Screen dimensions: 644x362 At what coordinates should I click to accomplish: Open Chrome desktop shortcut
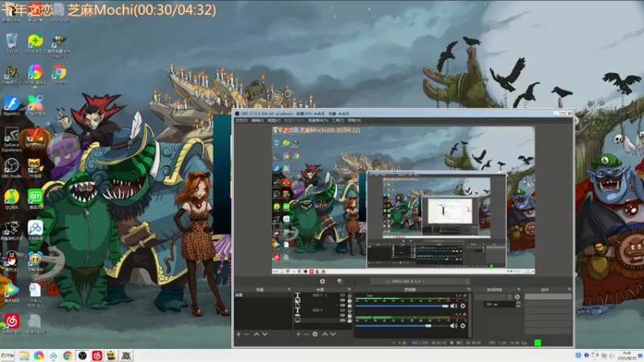click(x=59, y=74)
